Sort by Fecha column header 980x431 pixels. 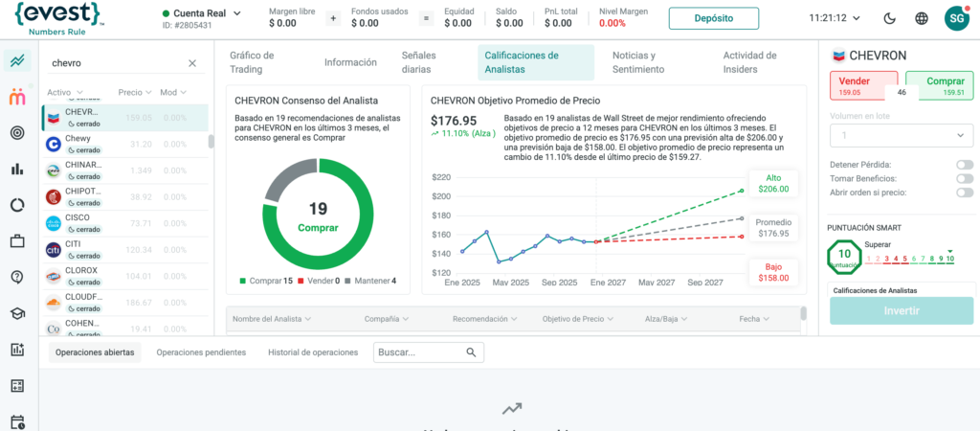click(x=754, y=319)
